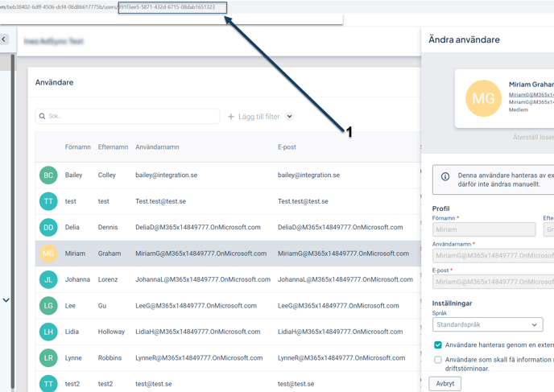Click the large MG profile avatar
This screenshot has width=554, height=392.
(x=483, y=98)
